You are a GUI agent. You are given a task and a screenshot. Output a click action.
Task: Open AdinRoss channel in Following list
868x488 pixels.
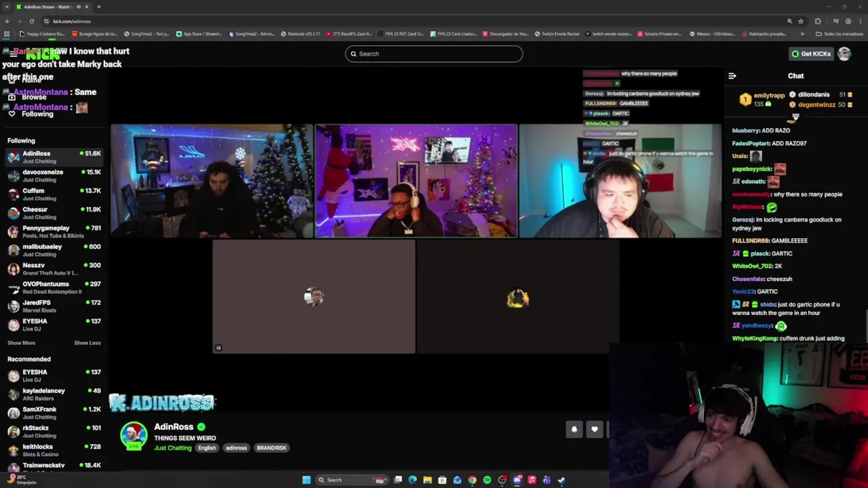click(54, 157)
